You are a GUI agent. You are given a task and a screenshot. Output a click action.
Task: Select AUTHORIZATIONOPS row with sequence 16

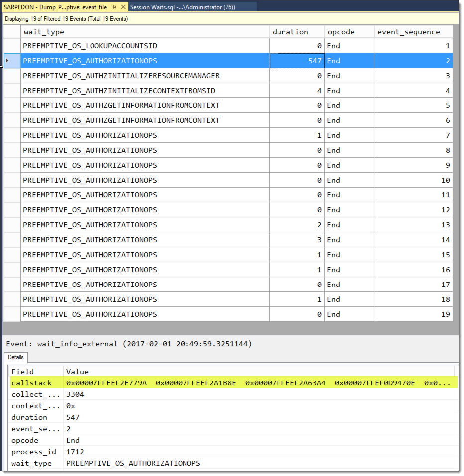click(x=228, y=270)
